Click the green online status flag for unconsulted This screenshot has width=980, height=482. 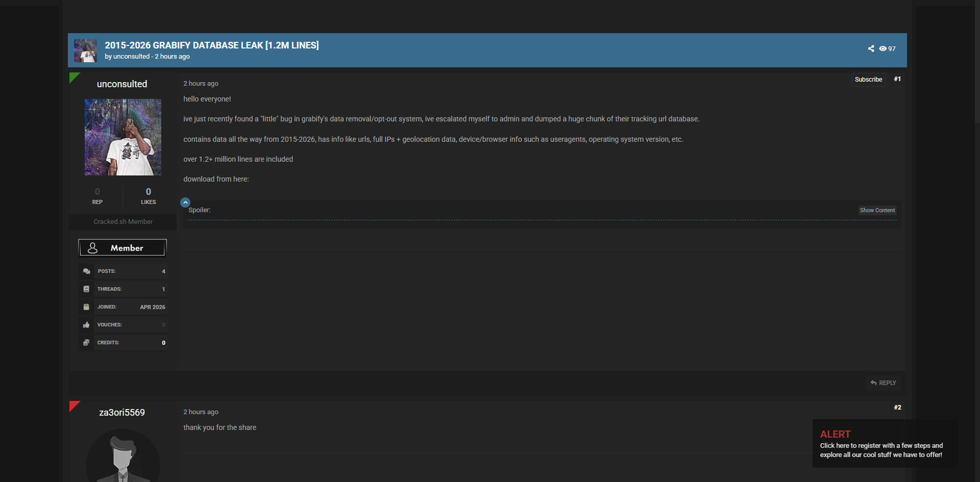(73, 77)
